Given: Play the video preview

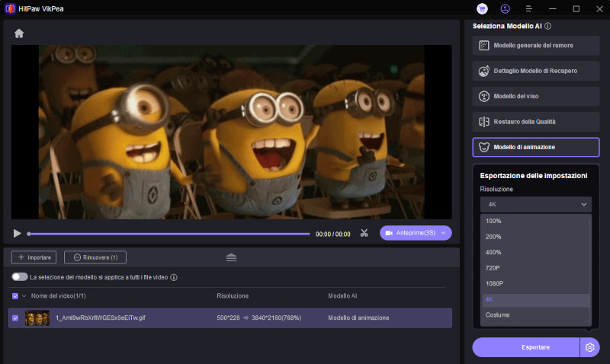Looking at the screenshot, I should pos(17,234).
